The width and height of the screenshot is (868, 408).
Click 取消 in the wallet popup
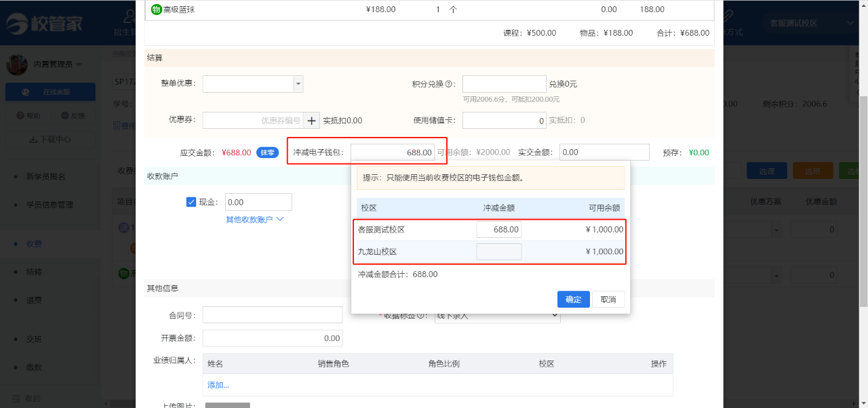click(608, 300)
